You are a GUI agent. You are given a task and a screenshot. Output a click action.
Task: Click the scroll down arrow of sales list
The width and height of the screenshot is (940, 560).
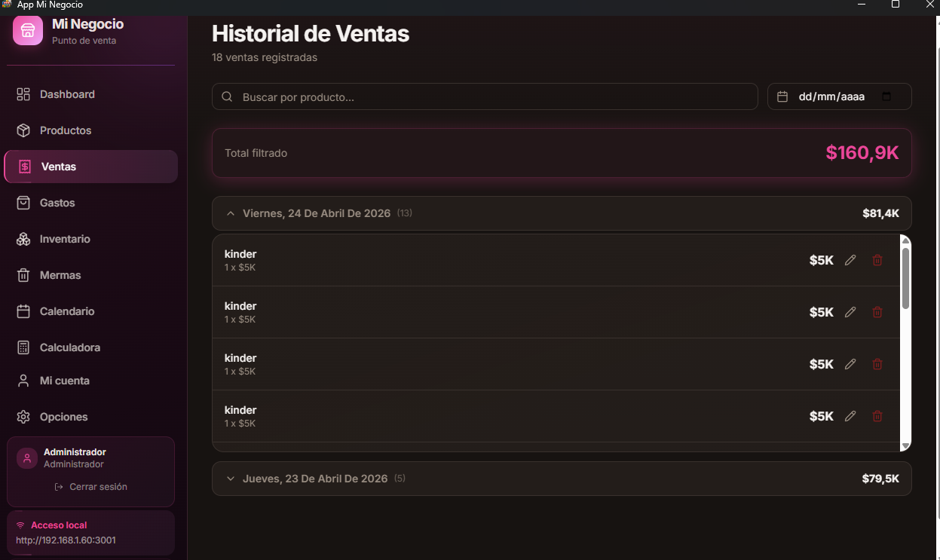(x=905, y=446)
